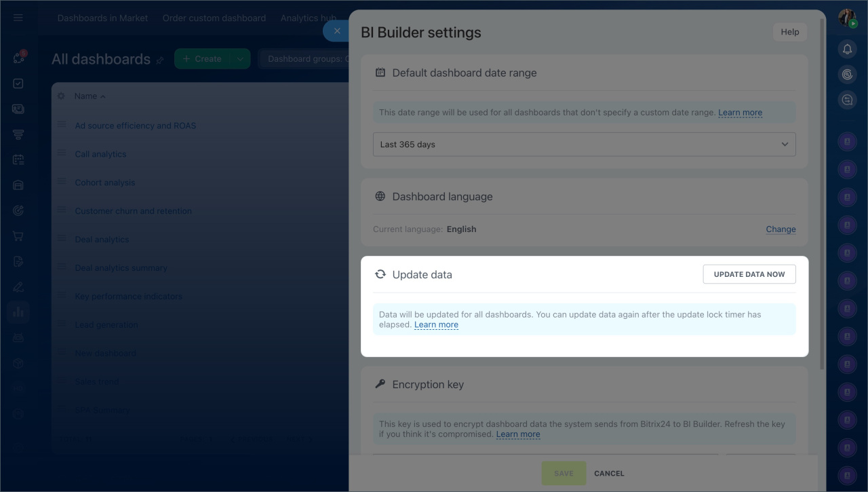Click the Update Data Now button
Screen dimensions: 868x492
coord(749,274)
